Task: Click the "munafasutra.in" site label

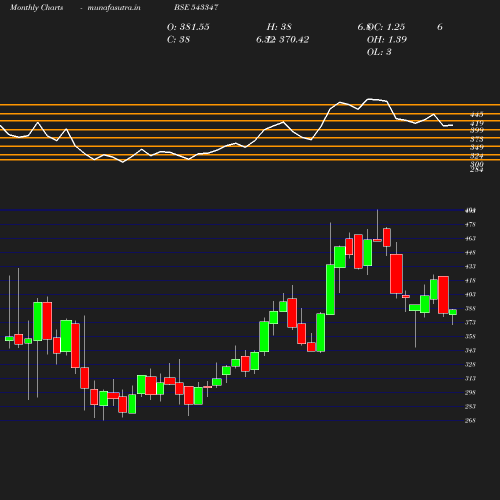Action: pos(114,7)
